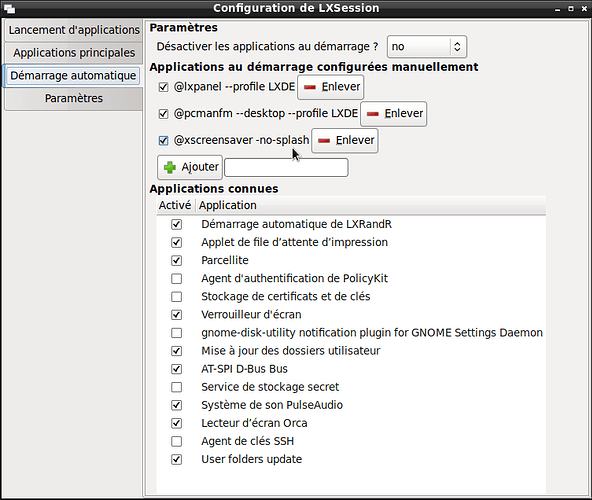This screenshot has height=500, width=592.
Task: Click Enlever next to @xscreensaver entry
Action: 345,140
